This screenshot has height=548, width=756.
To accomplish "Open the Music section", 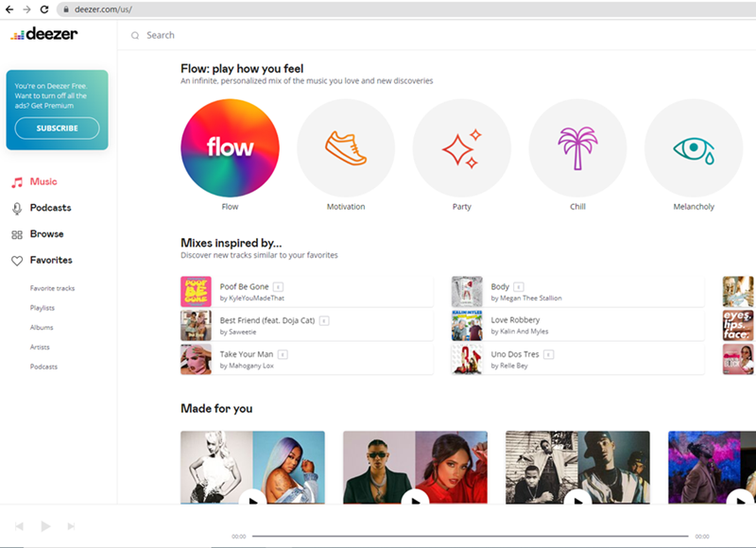I will pyautogui.click(x=43, y=181).
